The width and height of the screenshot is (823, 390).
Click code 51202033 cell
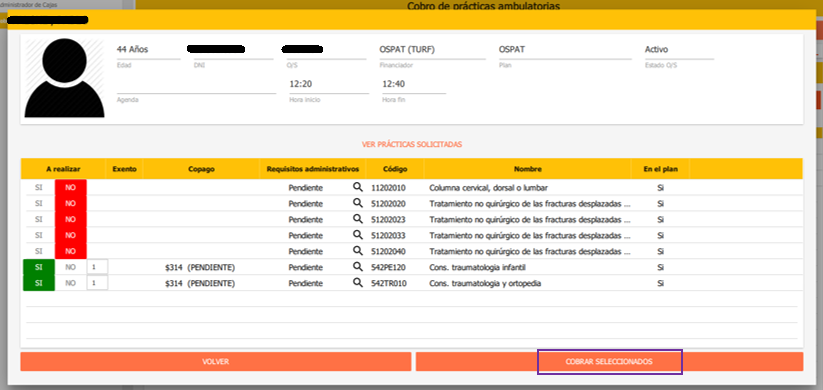point(388,235)
